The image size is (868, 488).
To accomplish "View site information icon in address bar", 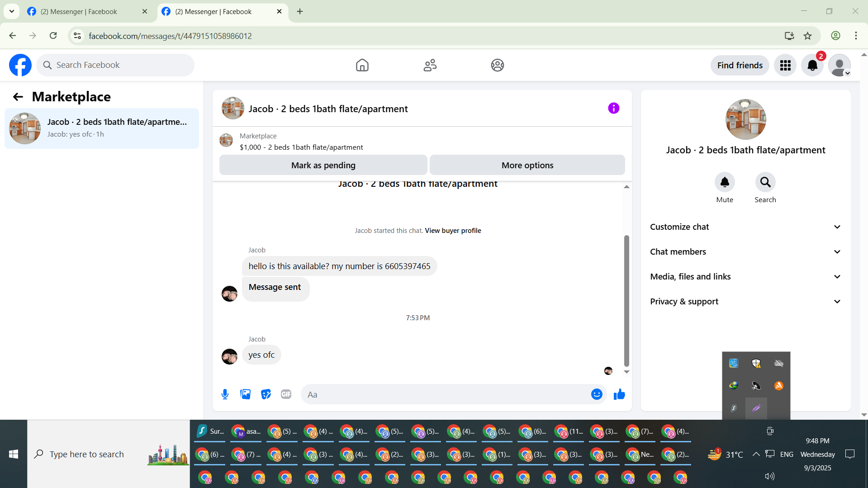I will [77, 36].
